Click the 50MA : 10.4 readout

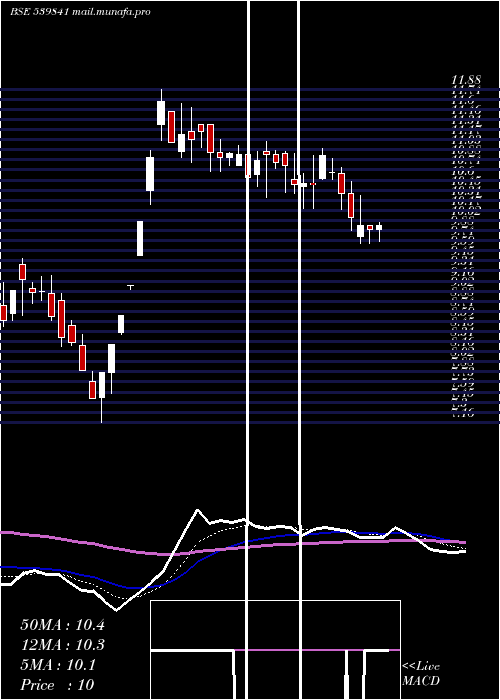point(62,625)
